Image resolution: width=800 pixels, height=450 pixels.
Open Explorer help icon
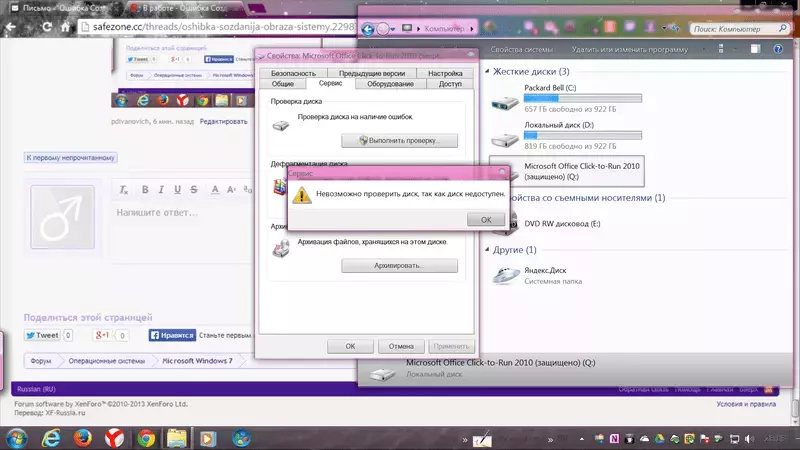click(778, 49)
